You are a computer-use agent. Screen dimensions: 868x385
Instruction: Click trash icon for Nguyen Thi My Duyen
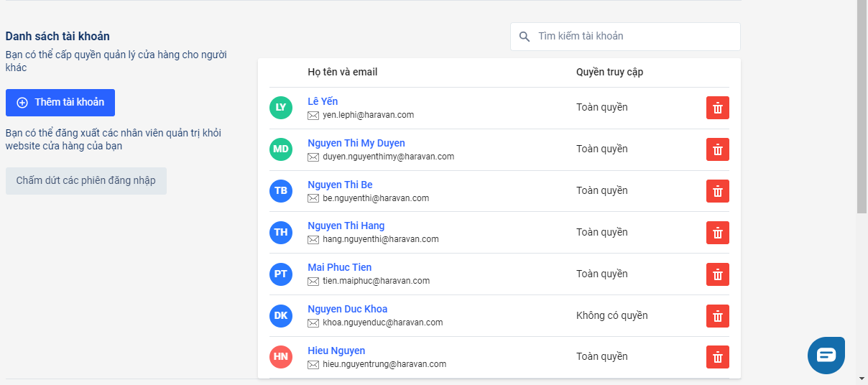pyautogui.click(x=717, y=149)
